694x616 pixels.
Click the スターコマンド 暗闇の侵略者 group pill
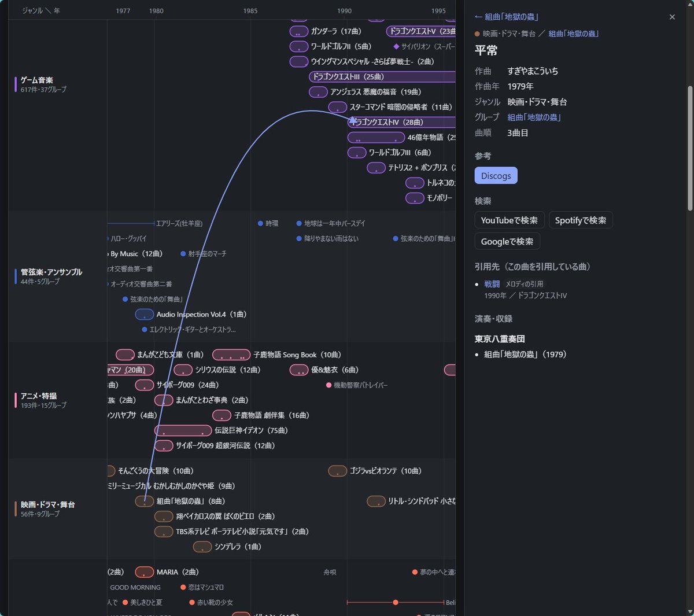338,107
